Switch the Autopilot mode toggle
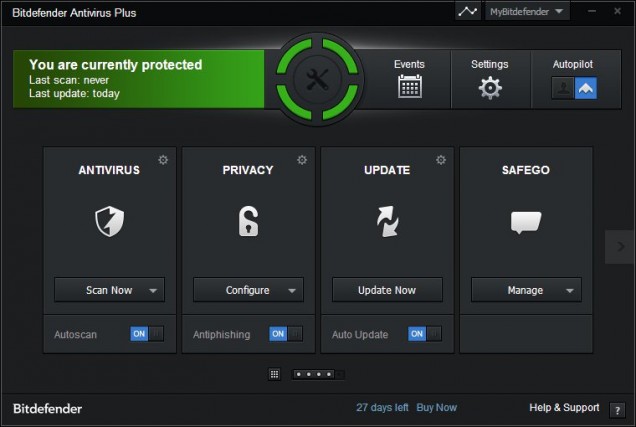Viewport: 636px width, 427px height. click(x=574, y=89)
